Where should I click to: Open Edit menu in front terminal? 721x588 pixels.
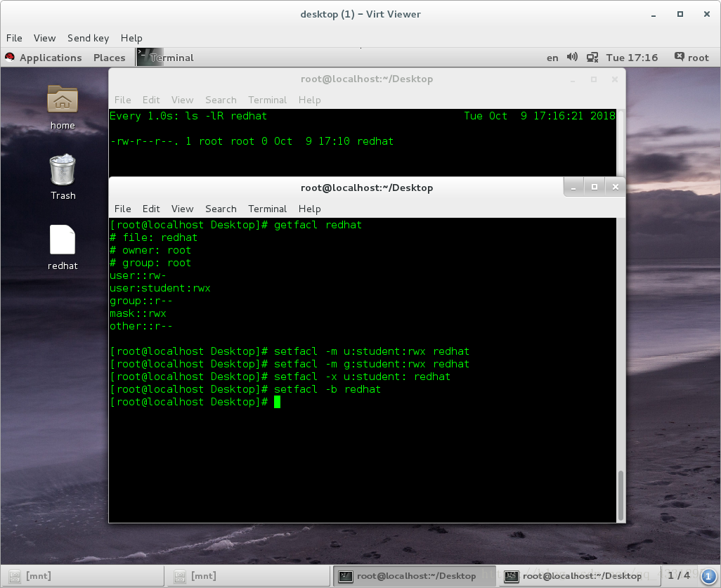151,209
